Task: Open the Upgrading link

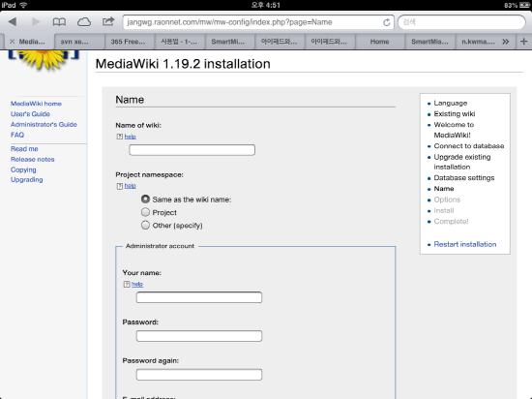Action: click(x=26, y=179)
